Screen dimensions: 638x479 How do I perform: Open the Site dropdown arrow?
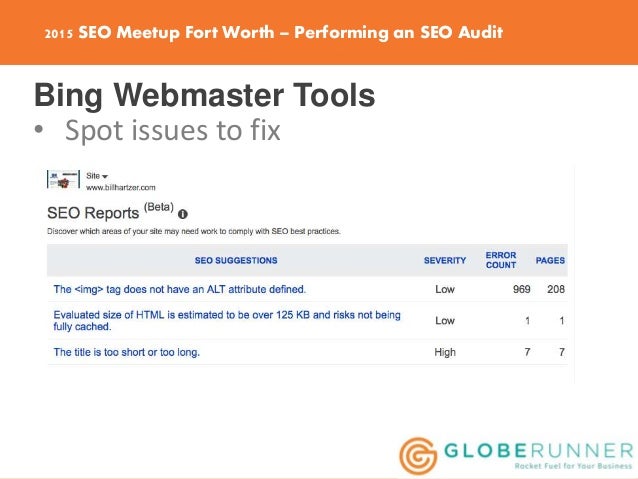tap(105, 177)
